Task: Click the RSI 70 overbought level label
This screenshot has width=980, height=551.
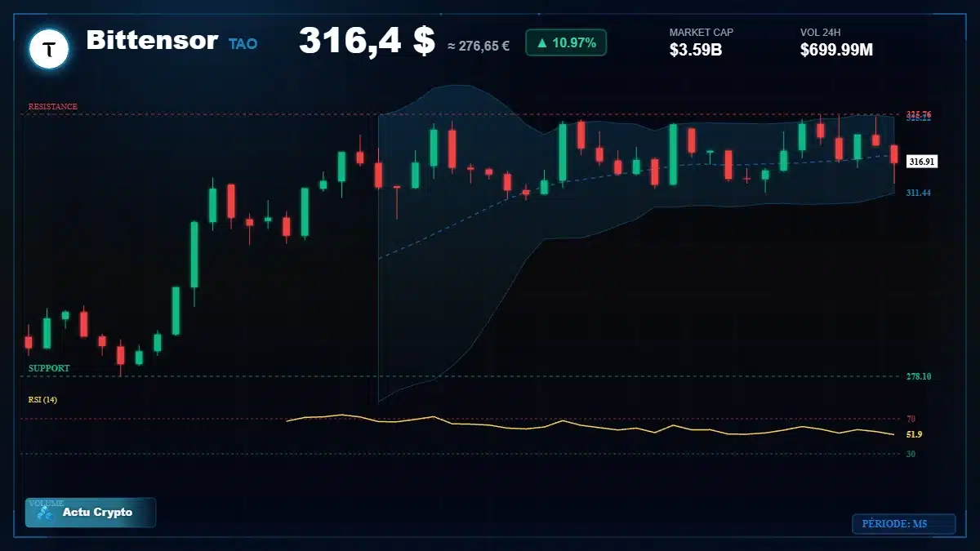Action: click(x=911, y=419)
